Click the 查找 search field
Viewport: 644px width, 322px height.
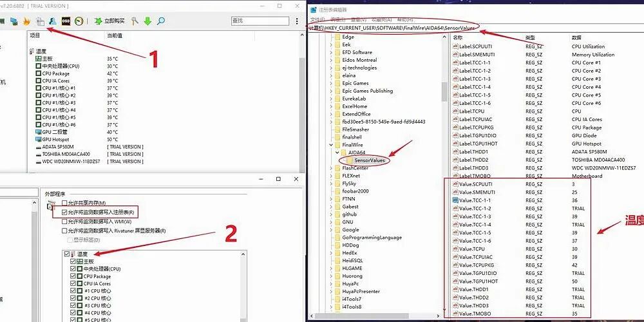[260, 21]
